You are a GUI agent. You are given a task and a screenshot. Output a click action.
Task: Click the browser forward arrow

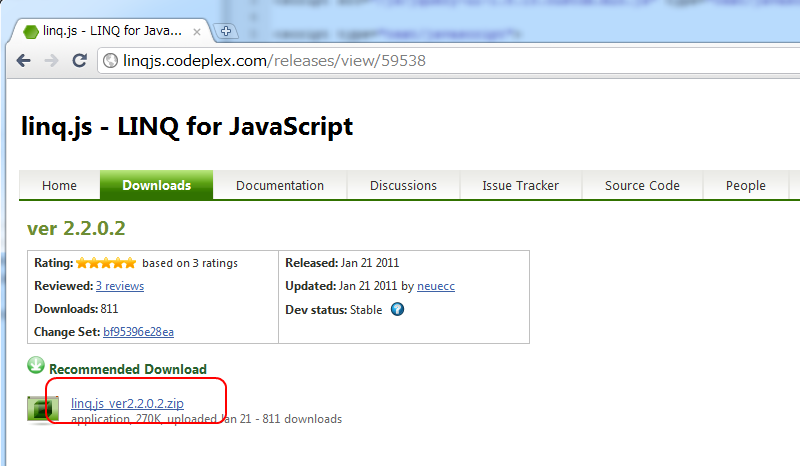click(x=51, y=61)
